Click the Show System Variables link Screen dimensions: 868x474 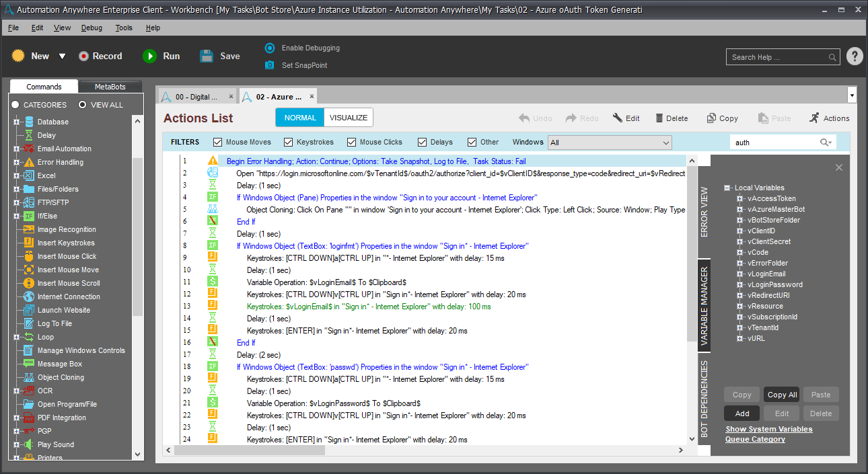[768, 429]
